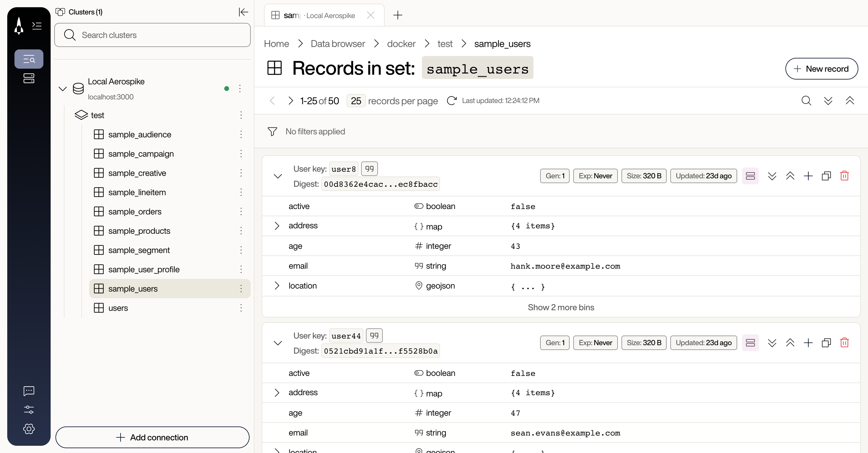Go to previous page of records
This screenshot has width=868, height=453.
coord(272,101)
